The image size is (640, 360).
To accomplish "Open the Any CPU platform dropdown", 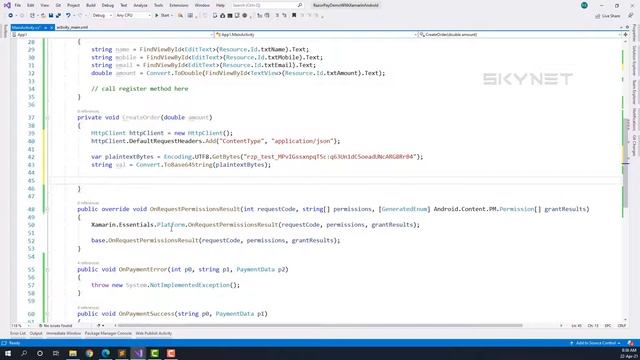I will [133, 16].
